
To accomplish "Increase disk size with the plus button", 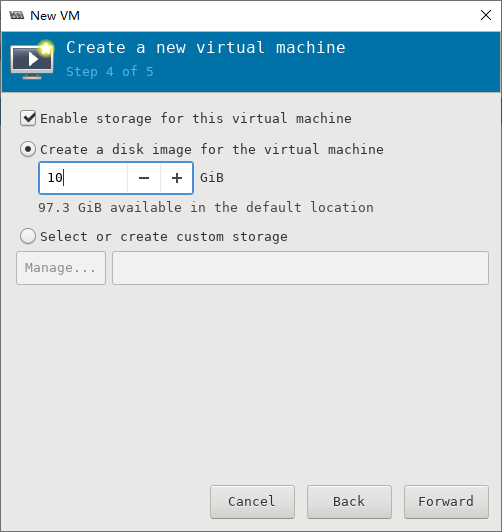I will point(177,178).
